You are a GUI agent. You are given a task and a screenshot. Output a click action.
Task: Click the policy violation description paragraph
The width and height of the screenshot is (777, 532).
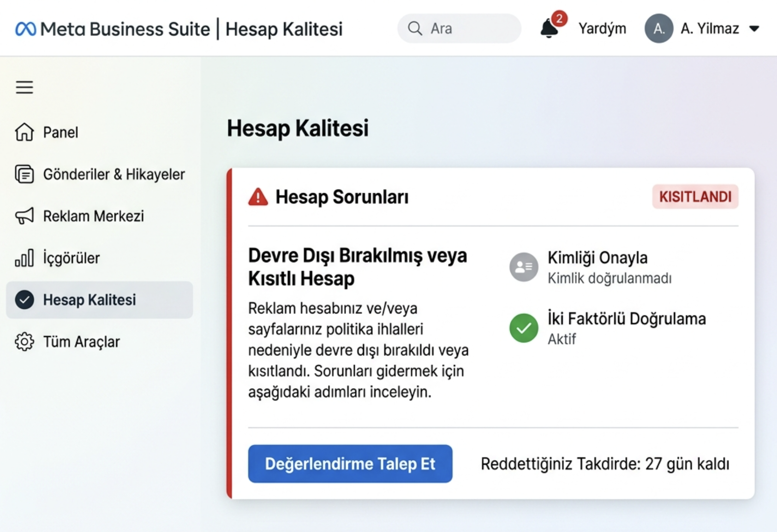pos(359,350)
